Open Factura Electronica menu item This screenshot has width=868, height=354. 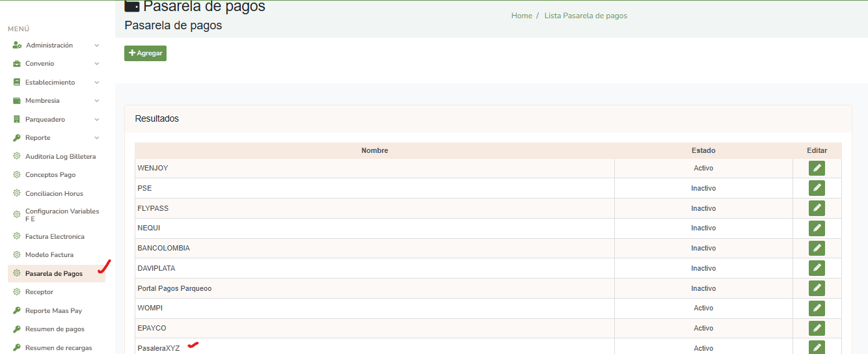[55, 237]
